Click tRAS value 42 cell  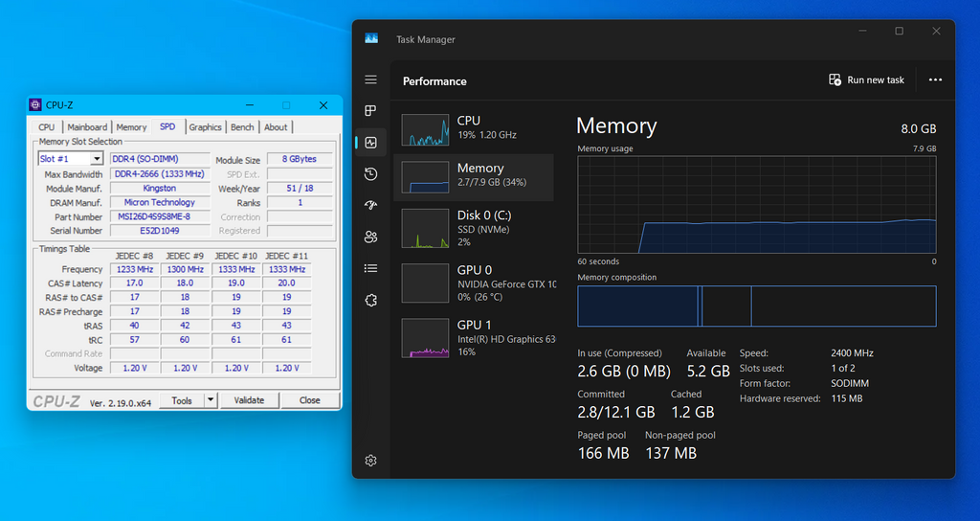(185, 326)
